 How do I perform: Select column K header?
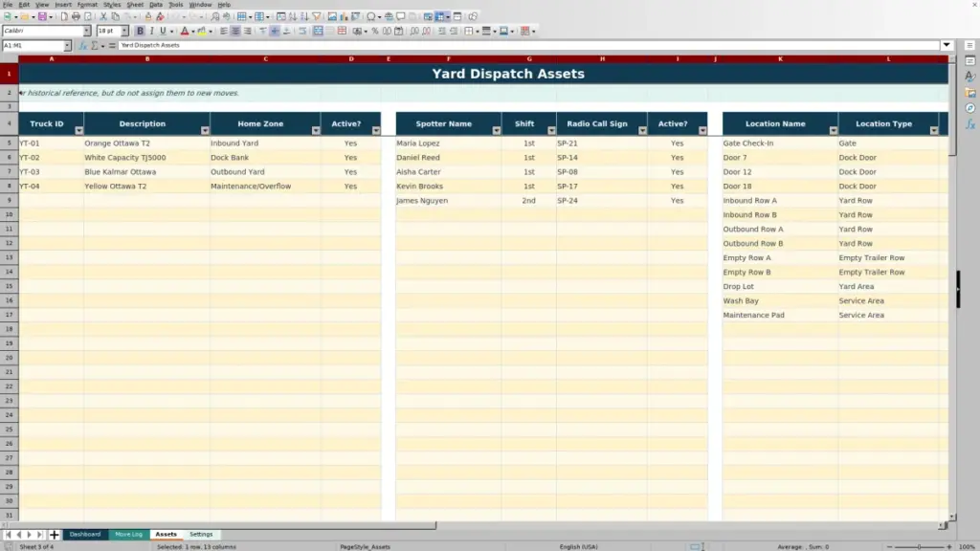tap(780, 58)
